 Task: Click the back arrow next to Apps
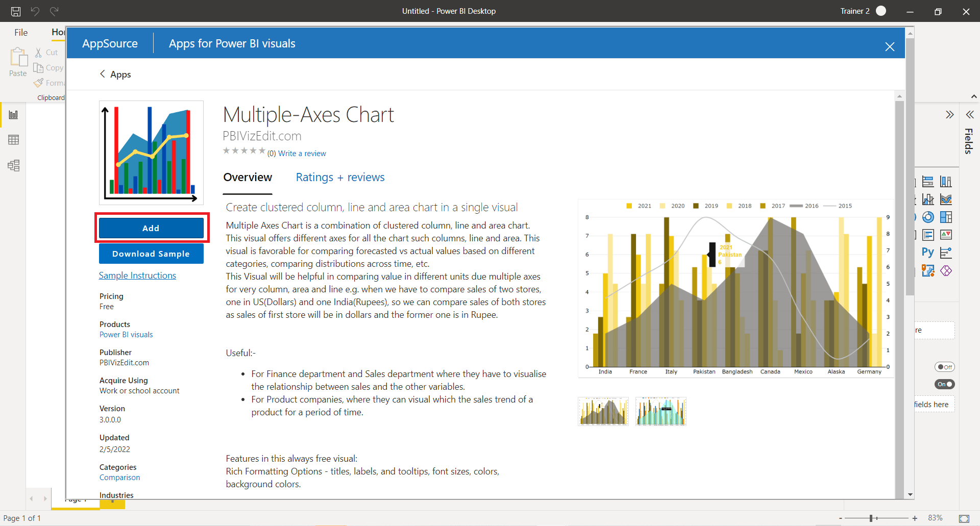coord(102,74)
